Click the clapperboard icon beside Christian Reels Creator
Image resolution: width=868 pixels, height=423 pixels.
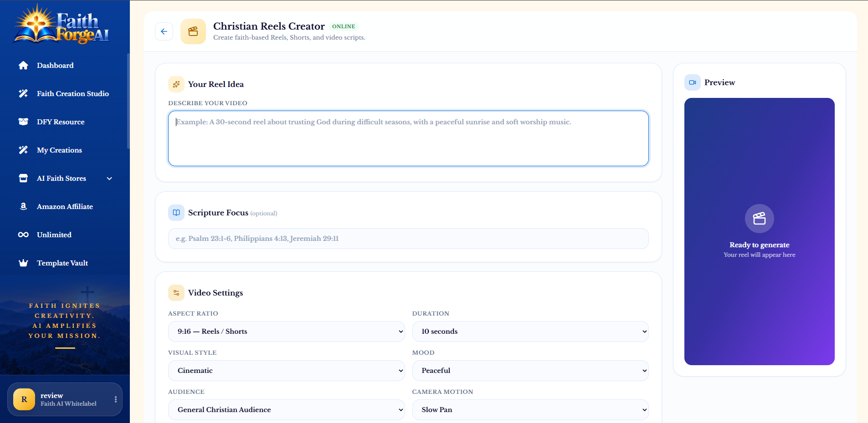pos(193,31)
